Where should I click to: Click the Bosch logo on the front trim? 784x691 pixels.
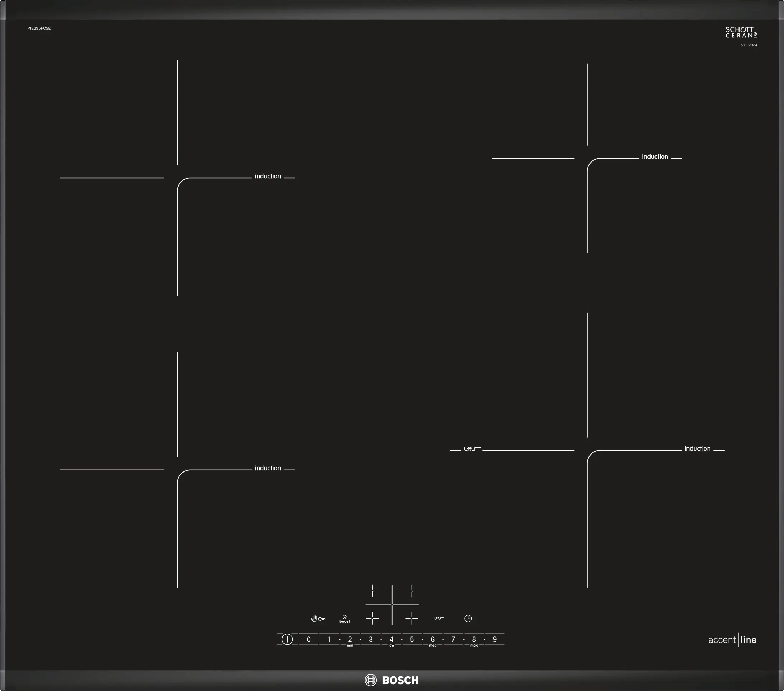coord(391,680)
